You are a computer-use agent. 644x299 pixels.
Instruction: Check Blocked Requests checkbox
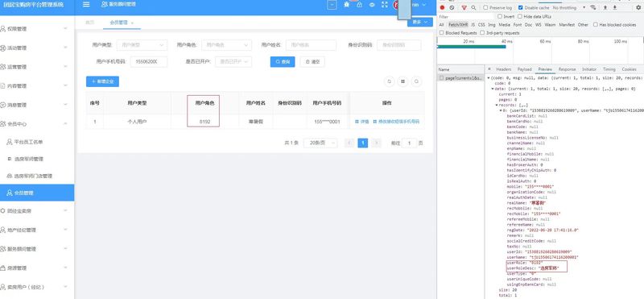(441, 32)
